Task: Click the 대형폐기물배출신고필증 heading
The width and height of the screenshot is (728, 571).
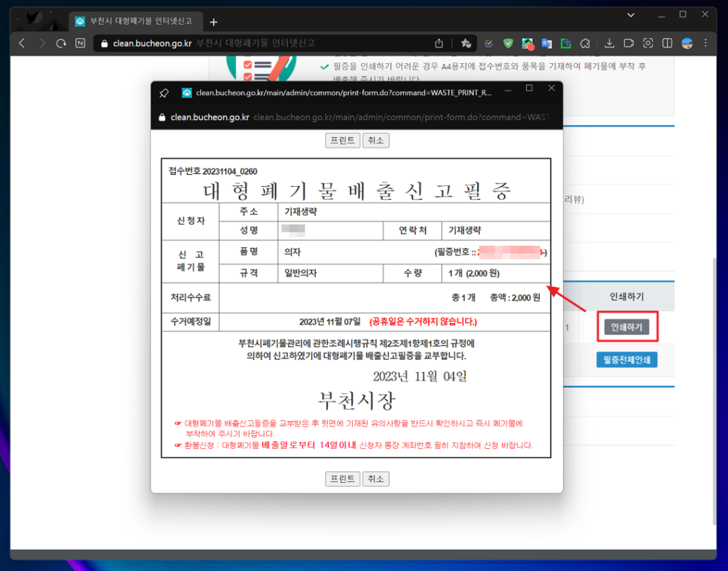Action: click(x=356, y=191)
